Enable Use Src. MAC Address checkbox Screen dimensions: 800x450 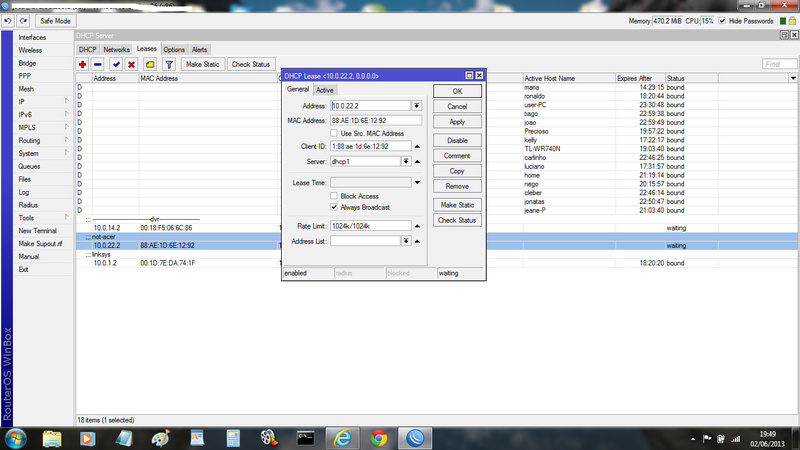334,133
